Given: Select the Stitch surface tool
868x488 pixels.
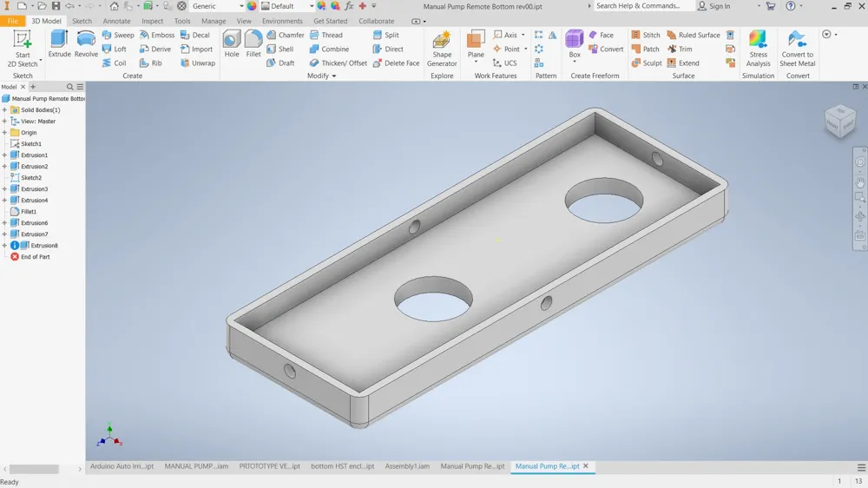Looking at the screenshot, I should pyautogui.click(x=646, y=35).
